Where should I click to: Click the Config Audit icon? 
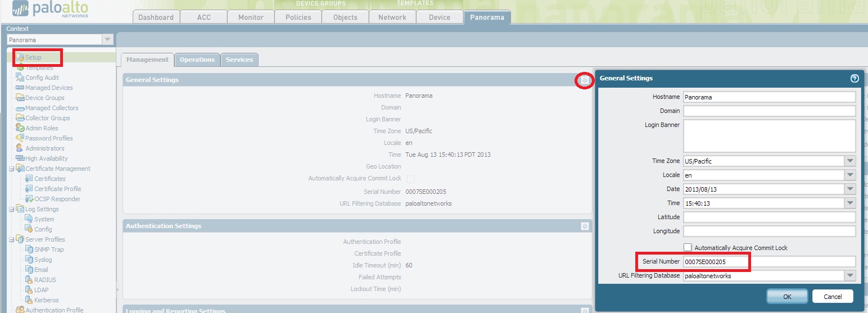20,78
